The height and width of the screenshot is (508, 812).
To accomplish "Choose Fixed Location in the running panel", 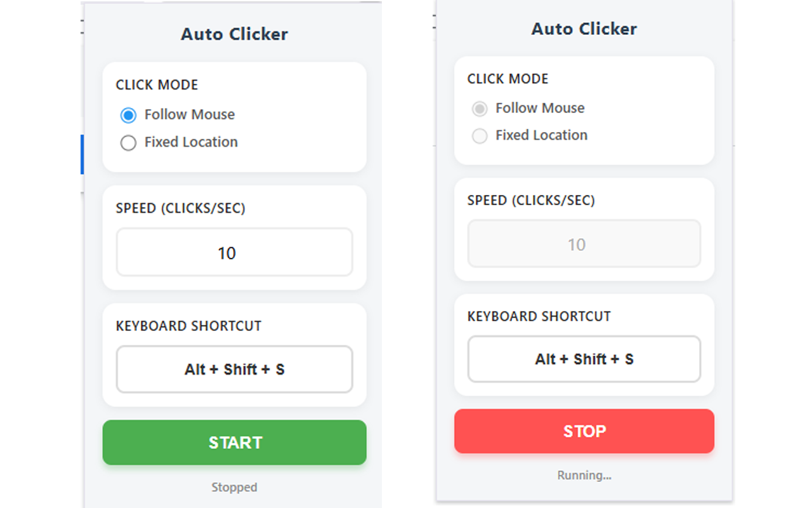I will (480, 136).
